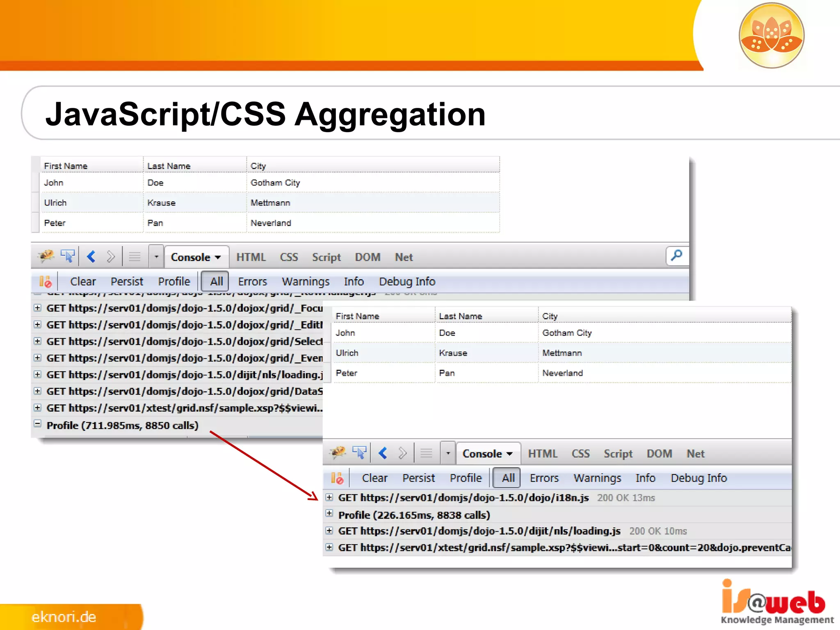Image resolution: width=840 pixels, height=630 pixels.
Task: Select the Warnings filter in upper console
Action: tap(306, 281)
